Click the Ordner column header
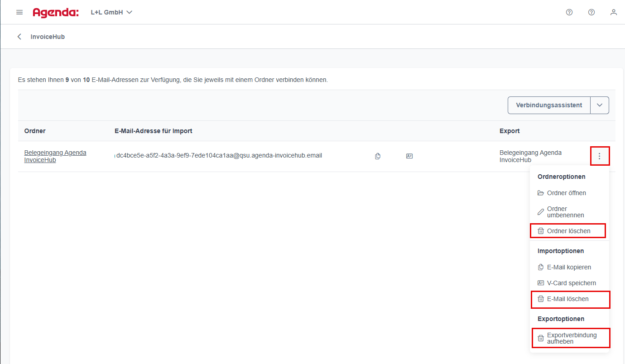The image size is (625, 364). (35, 131)
